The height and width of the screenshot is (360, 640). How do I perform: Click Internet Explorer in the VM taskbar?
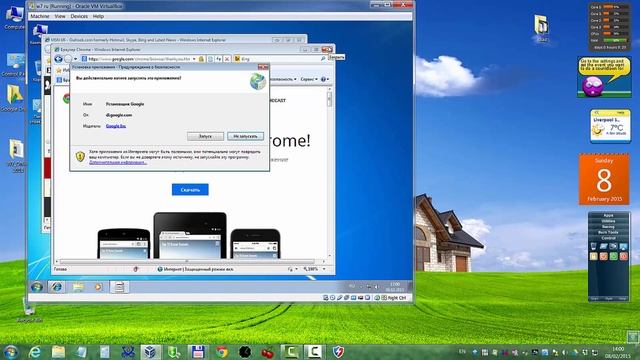(x=56, y=287)
